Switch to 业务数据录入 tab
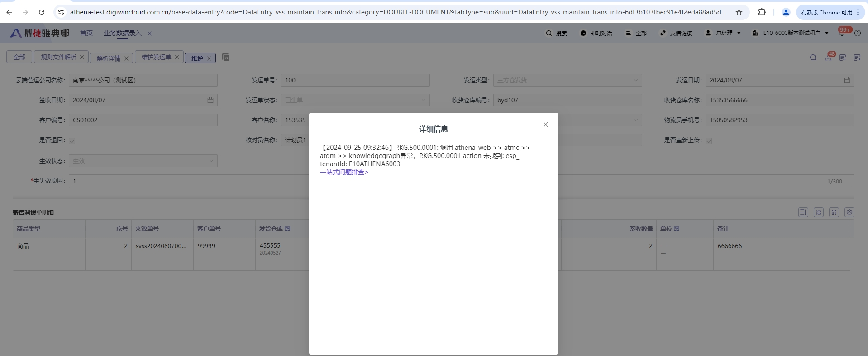Image resolution: width=868 pixels, height=356 pixels. coord(123,33)
